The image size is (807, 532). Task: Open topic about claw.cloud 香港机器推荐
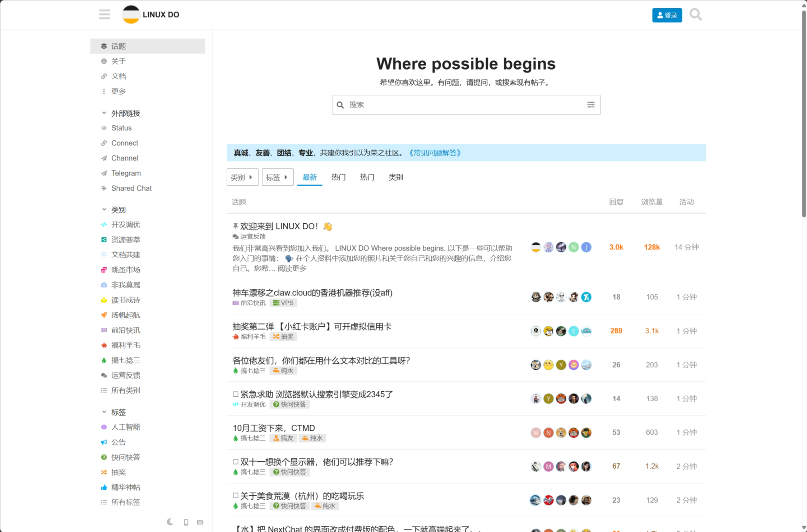pos(312,293)
